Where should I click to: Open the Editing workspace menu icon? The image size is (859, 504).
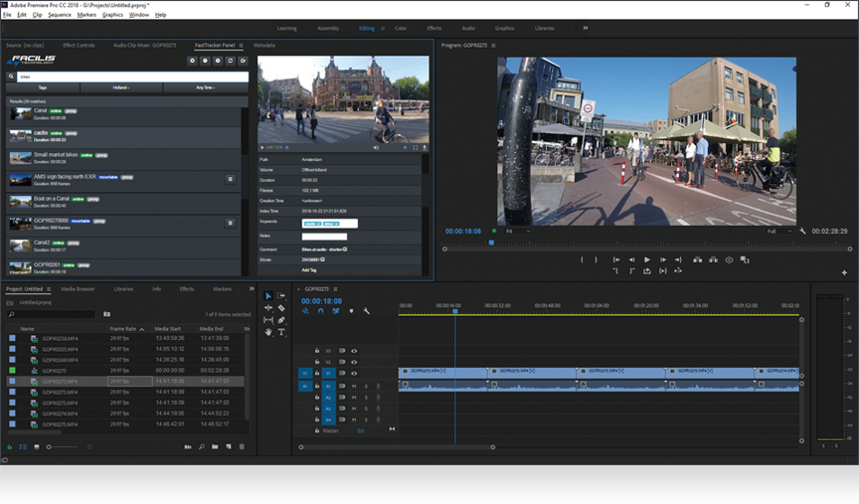[x=383, y=29]
